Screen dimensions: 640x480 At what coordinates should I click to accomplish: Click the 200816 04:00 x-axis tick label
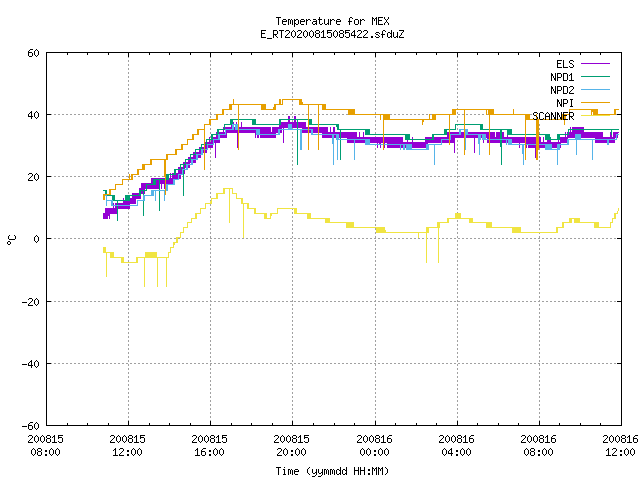(457, 446)
